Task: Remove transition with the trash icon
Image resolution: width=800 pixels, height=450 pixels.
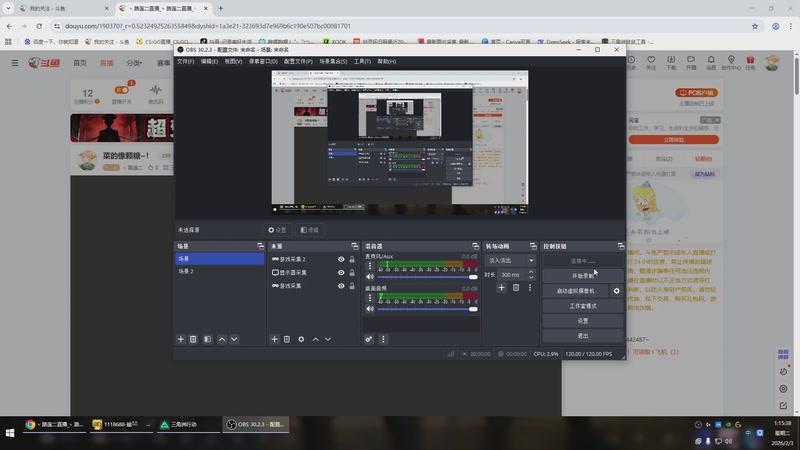Action: coord(516,288)
